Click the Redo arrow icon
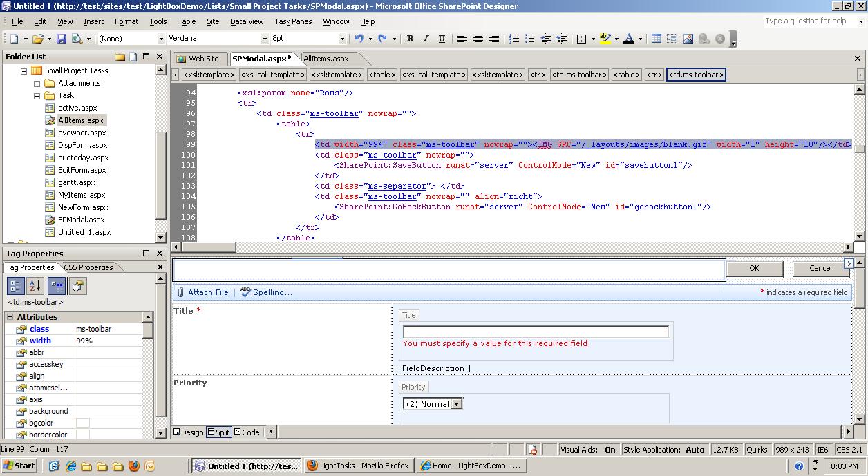The image size is (868, 476). tap(383, 39)
